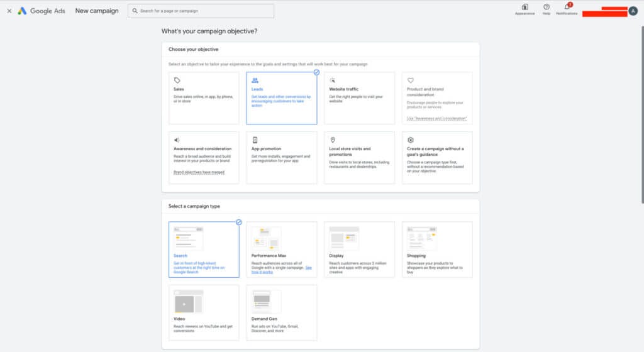Open the Help icon

coord(547,7)
